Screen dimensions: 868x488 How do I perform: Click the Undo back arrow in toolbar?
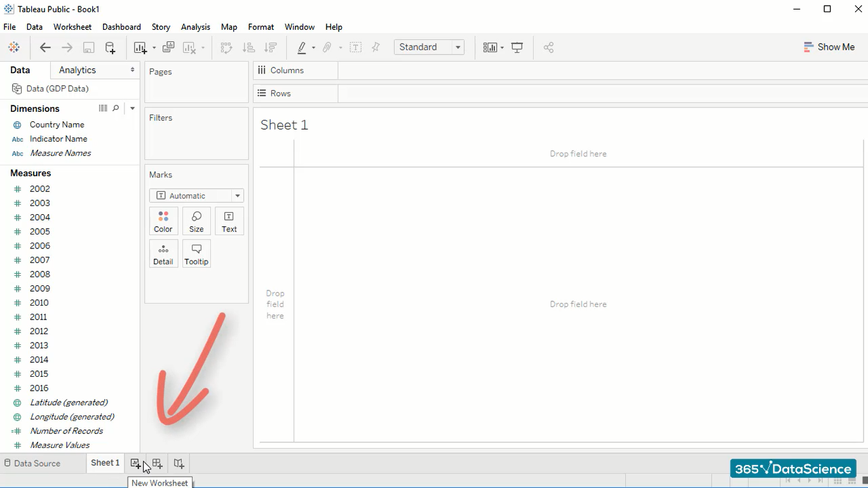[x=45, y=48]
